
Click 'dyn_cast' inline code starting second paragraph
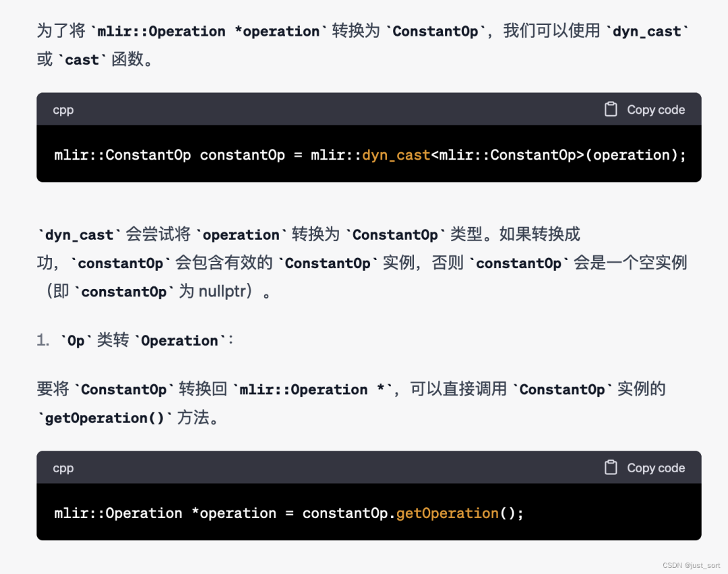(x=80, y=235)
